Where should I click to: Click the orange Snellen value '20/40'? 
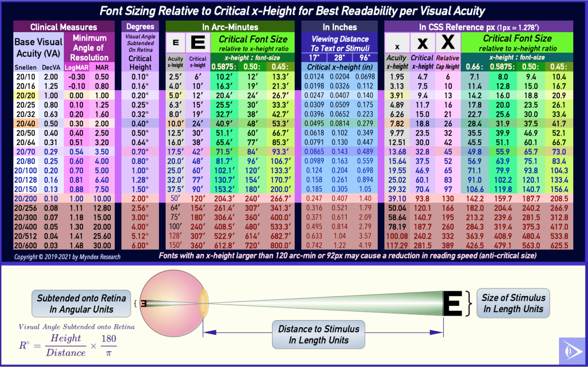[26, 123]
